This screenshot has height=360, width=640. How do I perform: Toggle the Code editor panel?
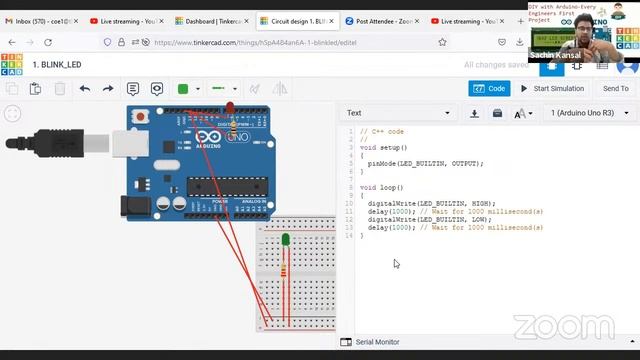[489, 89]
